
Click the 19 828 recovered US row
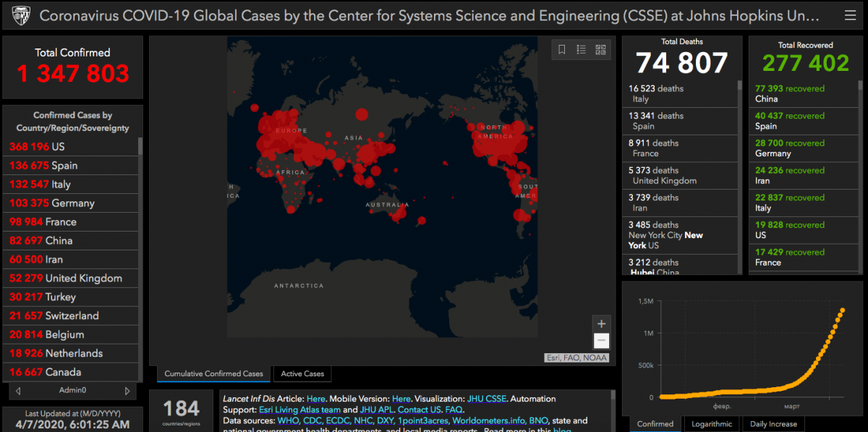point(804,230)
